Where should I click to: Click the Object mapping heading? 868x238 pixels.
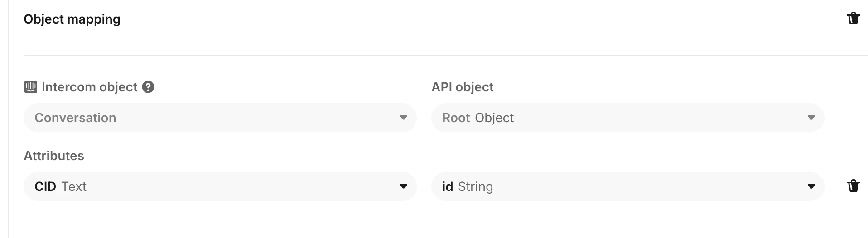72,19
